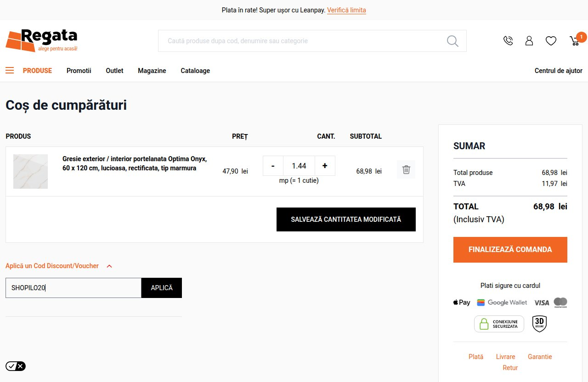Viewport: 588px width, 382px height.
Task: Open the user account icon
Action: tap(529, 41)
